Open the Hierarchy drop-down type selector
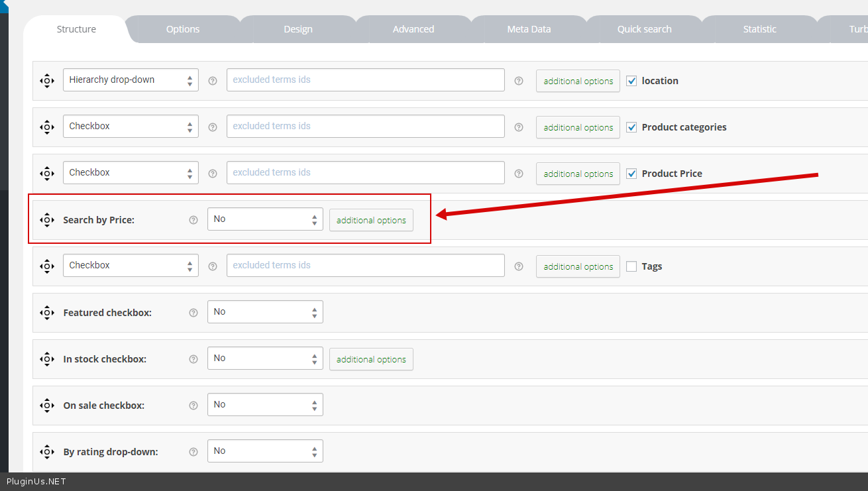The width and height of the screenshot is (868, 491). point(131,80)
